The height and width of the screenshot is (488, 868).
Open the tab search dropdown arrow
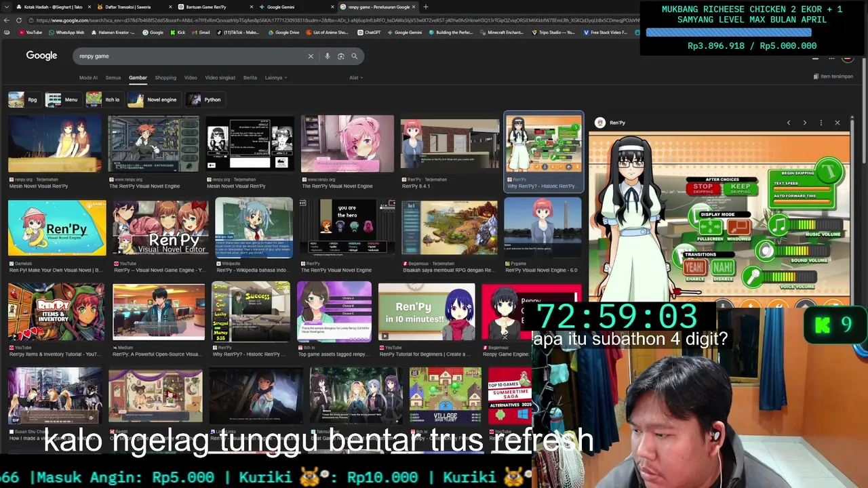6,7
